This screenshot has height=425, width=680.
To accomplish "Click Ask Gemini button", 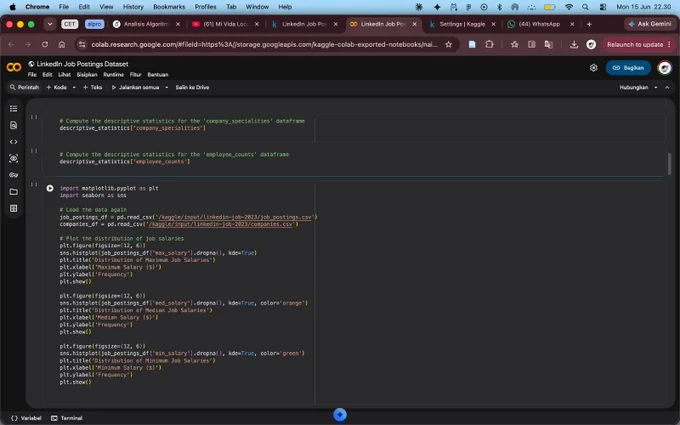I will coord(650,24).
